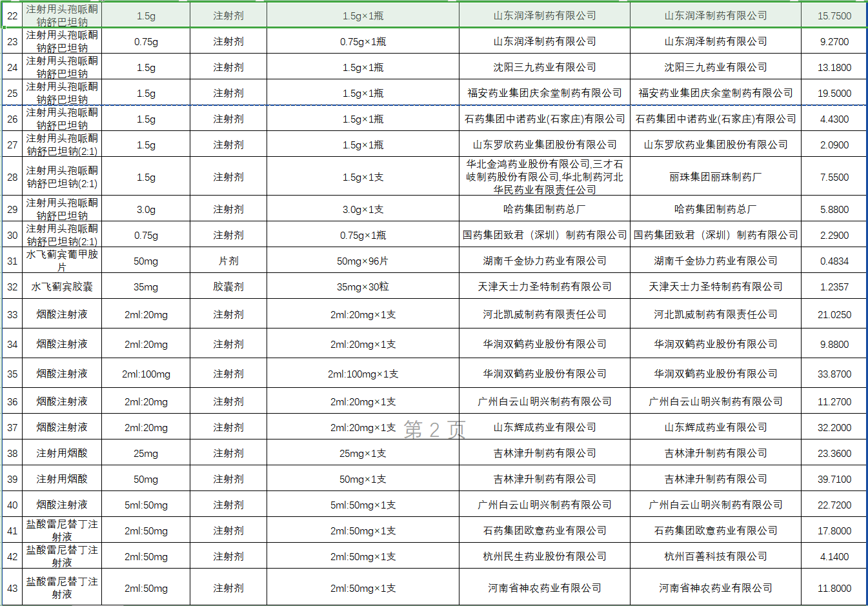Click price cell 15.7500
The image size is (868, 606).
click(x=834, y=15)
